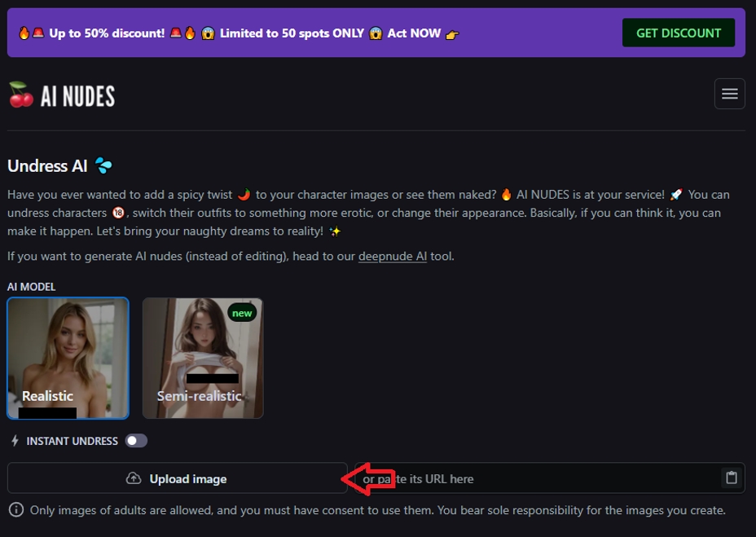The image size is (756, 537).
Task: Click the cherry AI NUDES logo
Action: [x=62, y=95]
